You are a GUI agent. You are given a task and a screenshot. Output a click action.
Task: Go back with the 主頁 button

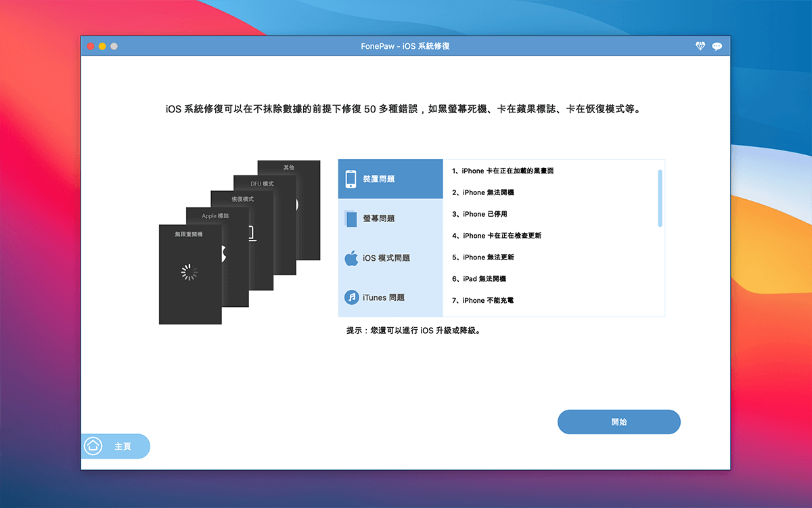pyautogui.click(x=115, y=446)
